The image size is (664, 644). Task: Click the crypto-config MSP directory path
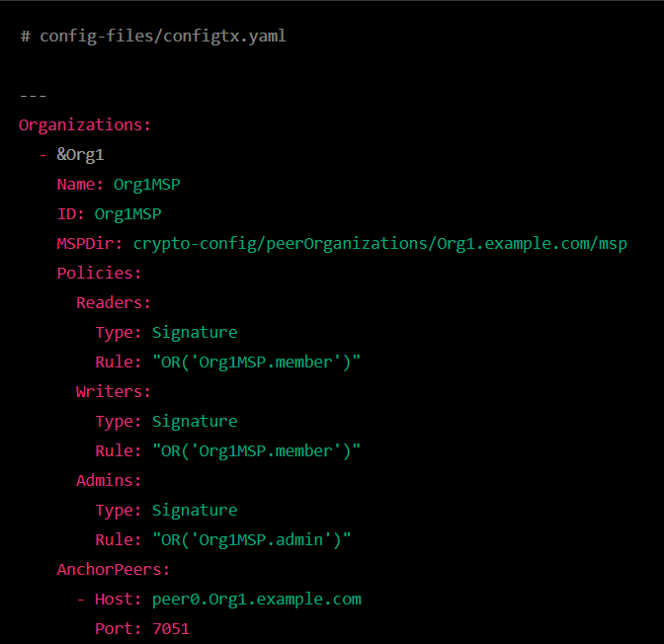click(380, 243)
